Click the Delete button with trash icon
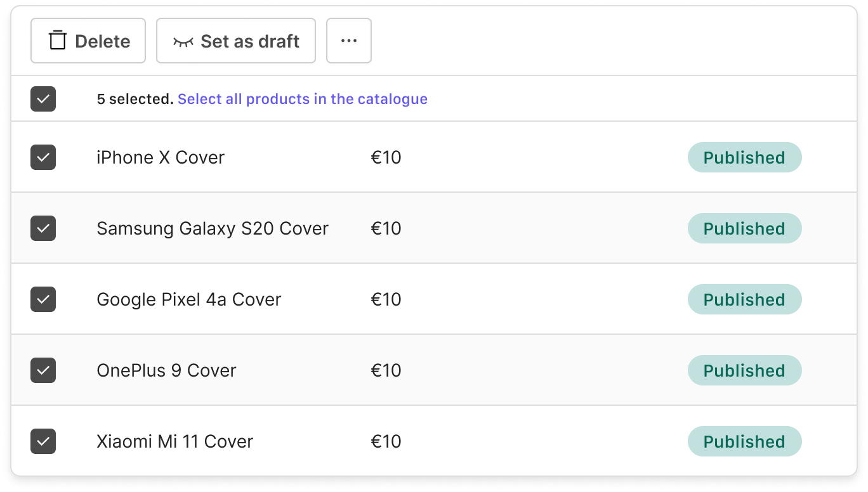The height and width of the screenshot is (492, 868). click(88, 41)
